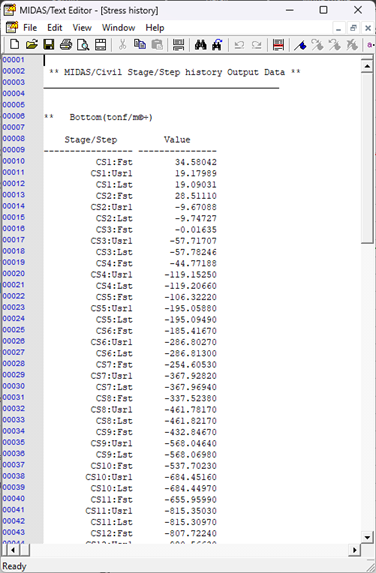
Task: Click the red-striped line marker icon
Action: (278, 45)
